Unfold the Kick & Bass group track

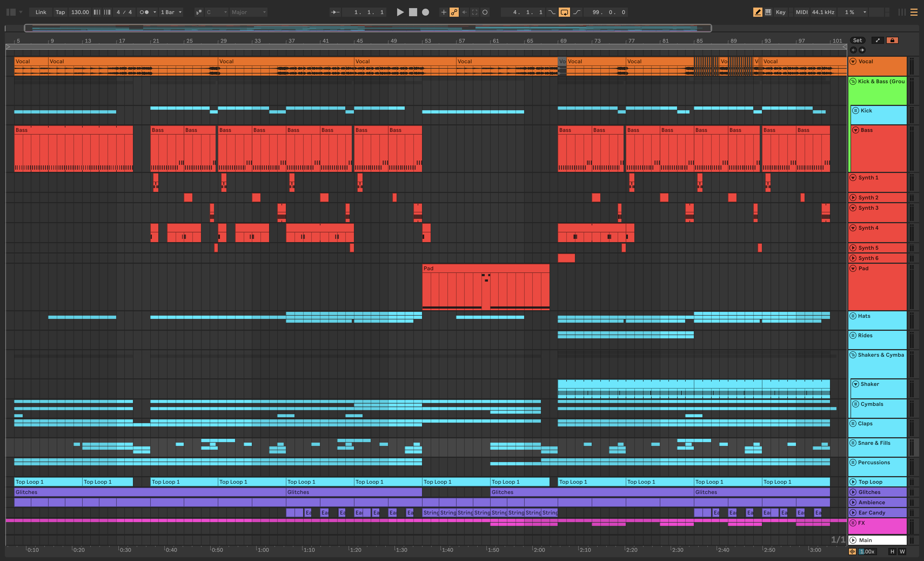pyautogui.click(x=853, y=81)
